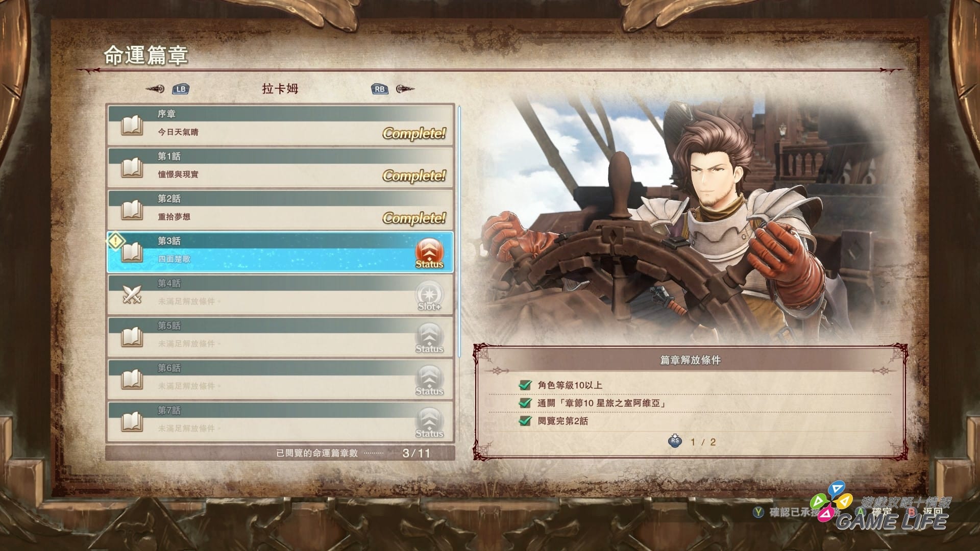Click the book icon on 序章 entry
This screenshot has height=551, width=980.
point(132,126)
